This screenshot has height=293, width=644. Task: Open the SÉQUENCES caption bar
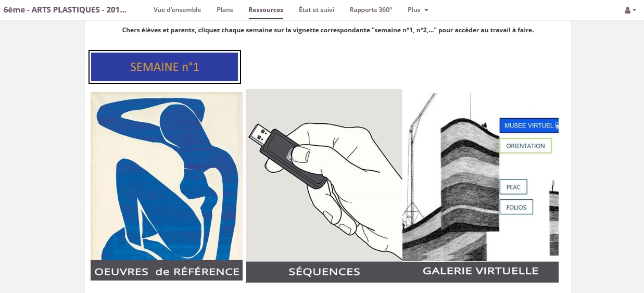point(324,272)
